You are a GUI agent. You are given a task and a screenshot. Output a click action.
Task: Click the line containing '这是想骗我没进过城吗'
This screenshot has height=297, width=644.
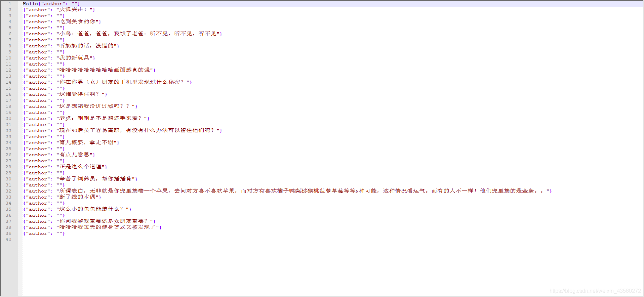point(80,107)
